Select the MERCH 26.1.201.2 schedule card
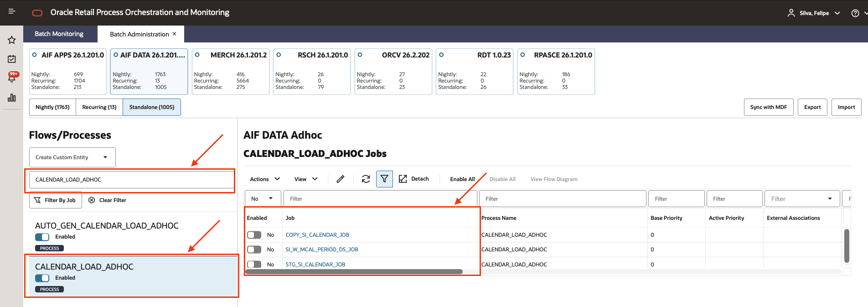The height and width of the screenshot is (307, 868). coord(231,72)
